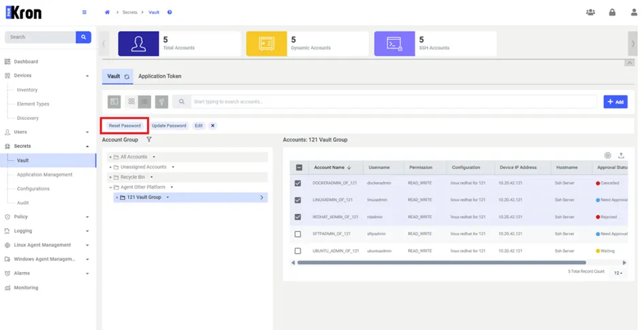This screenshot has height=330, width=644.
Task: Sort by Account Name column arrow
Action: 349,168
